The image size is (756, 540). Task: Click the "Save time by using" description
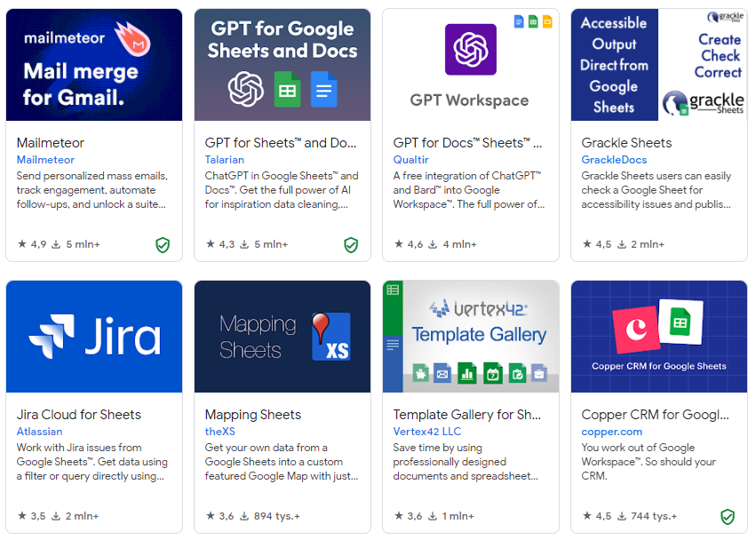coord(466,462)
